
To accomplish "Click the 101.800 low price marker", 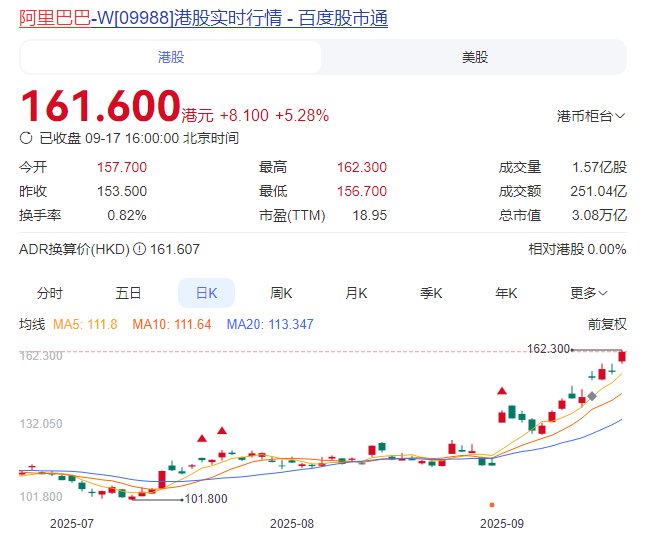I will [206, 498].
